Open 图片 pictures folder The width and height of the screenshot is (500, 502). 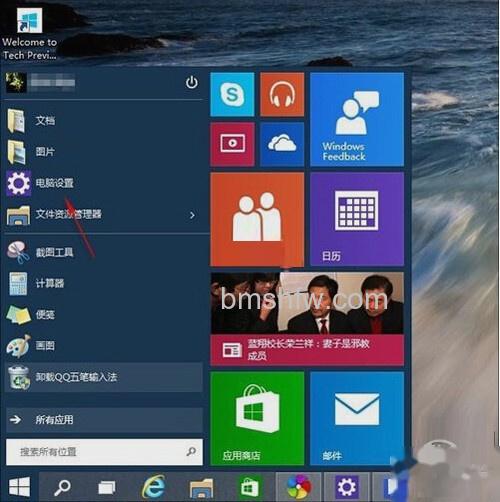[x=104, y=152]
